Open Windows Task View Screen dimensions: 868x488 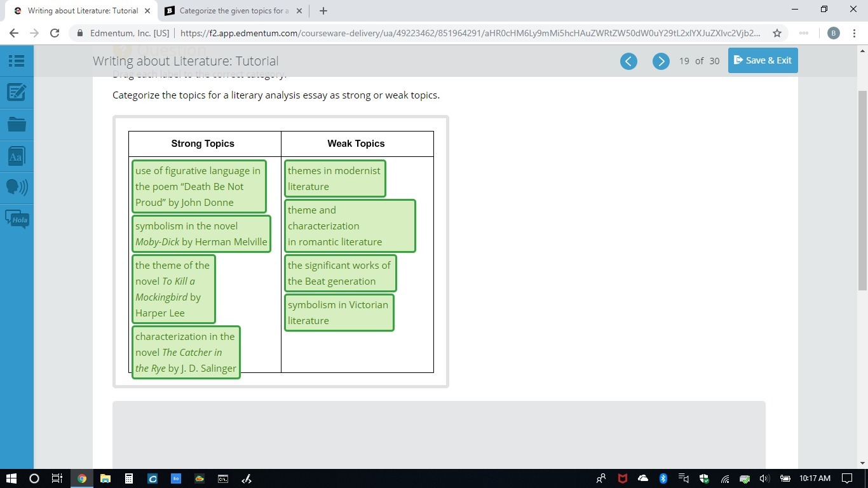pos(57,478)
